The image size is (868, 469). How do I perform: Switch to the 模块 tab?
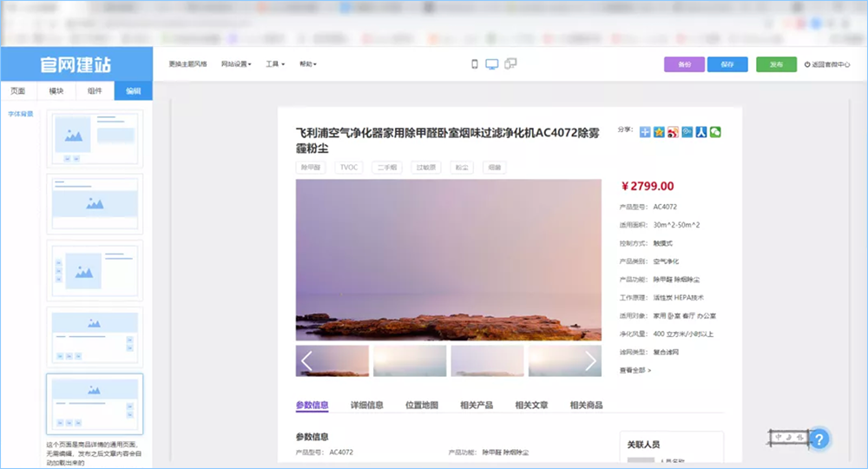click(56, 91)
